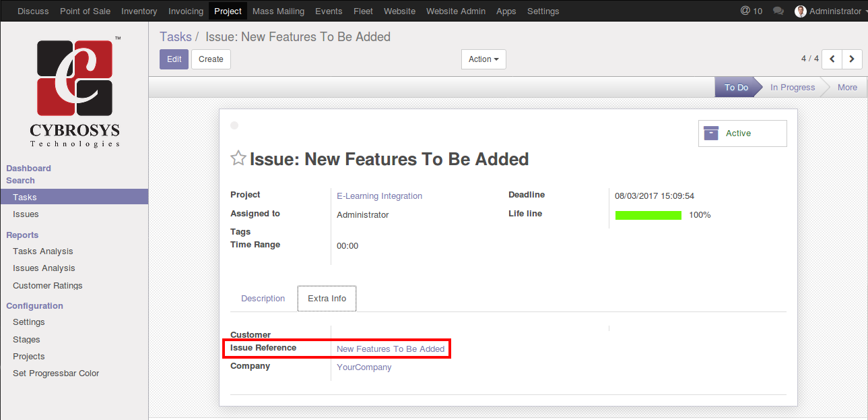Open the E-Learning Integration project link
Image resolution: width=868 pixels, height=420 pixels.
[379, 196]
